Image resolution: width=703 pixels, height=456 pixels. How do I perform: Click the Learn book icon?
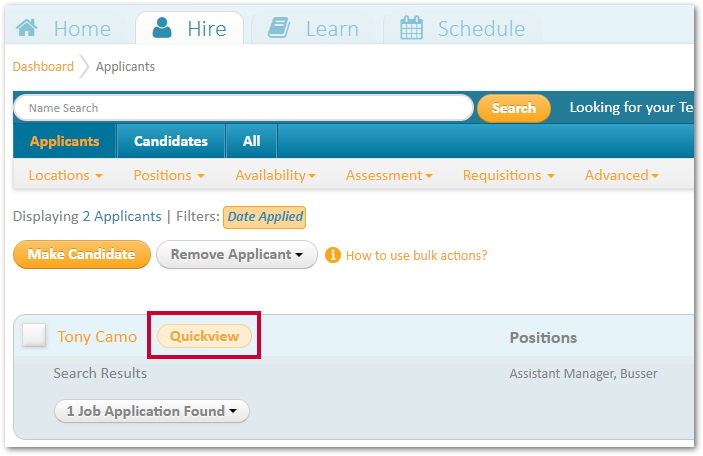279,28
